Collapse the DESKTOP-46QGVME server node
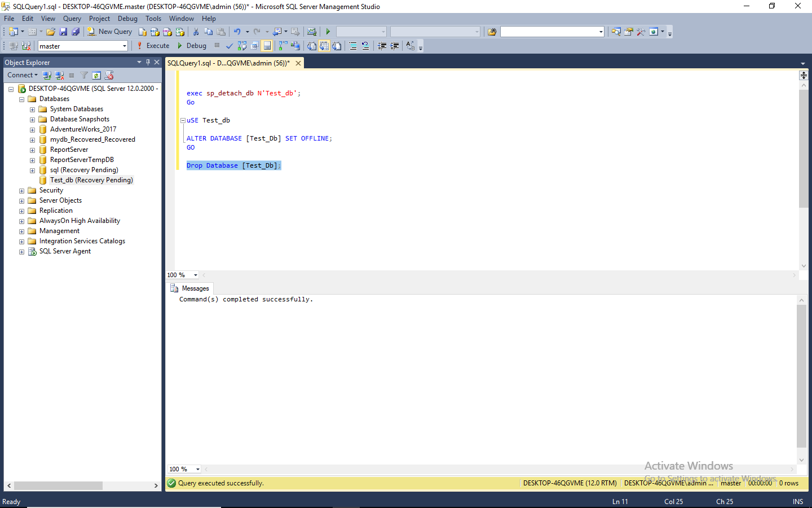Screen dimensions: 812x508 tap(11, 89)
